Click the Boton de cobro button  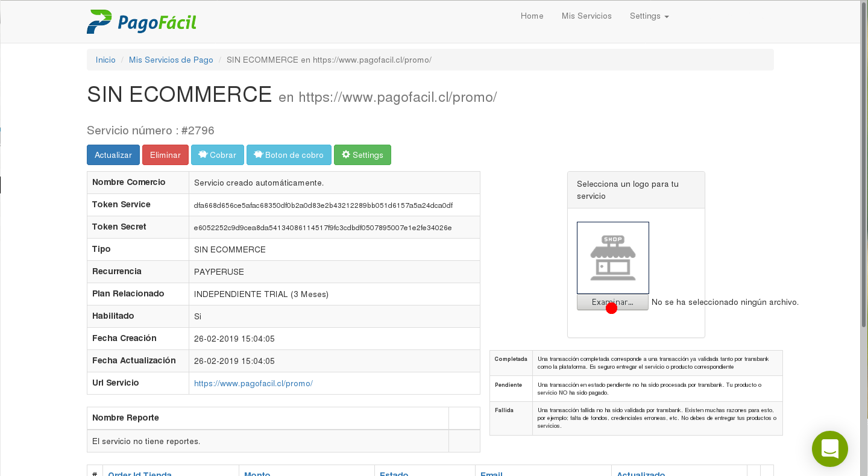289,155
